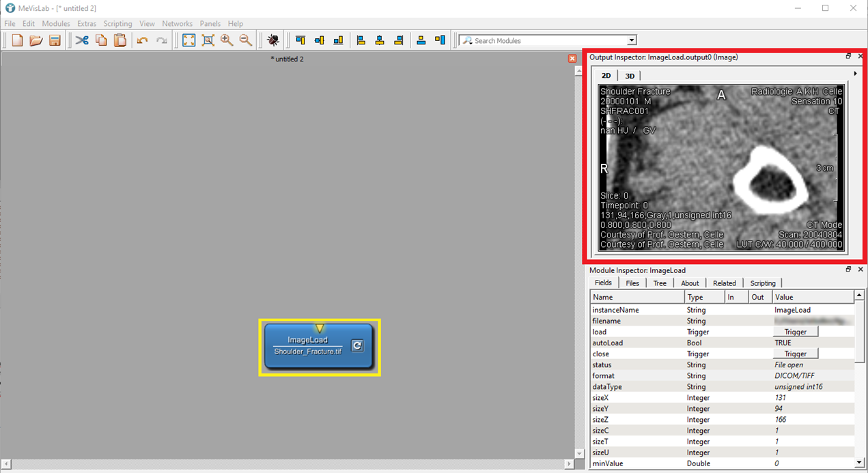Image resolution: width=868 pixels, height=473 pixels.
Task: Click the Undo arrow icon
Action: [x=142, y=40]
